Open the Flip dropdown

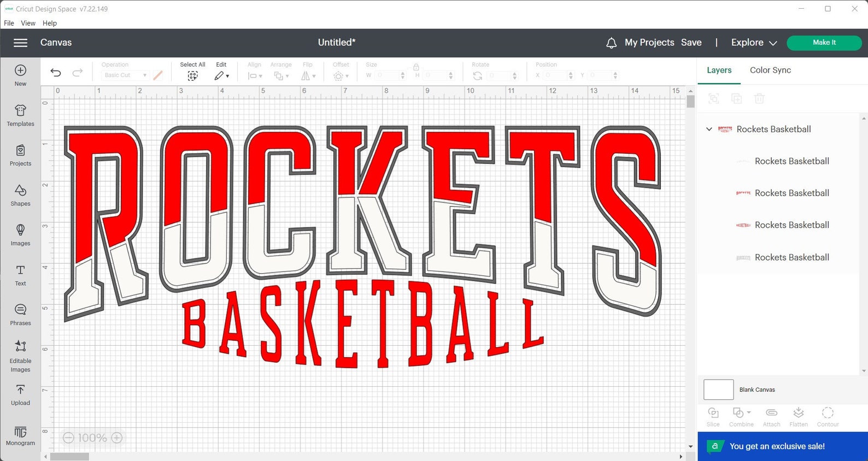[308, 76]
